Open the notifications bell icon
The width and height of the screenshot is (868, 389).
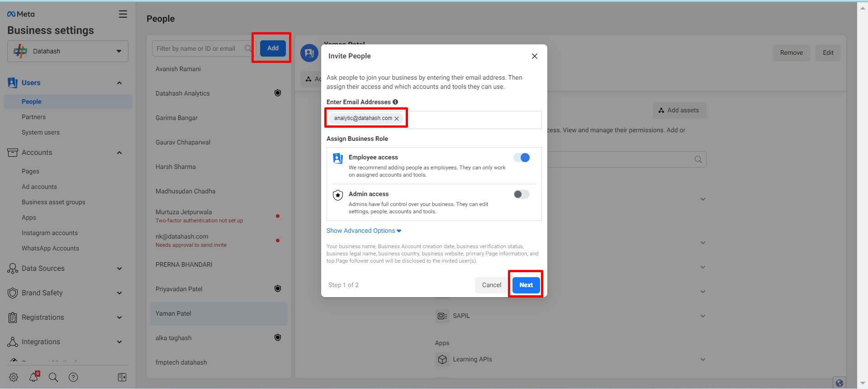[33, 377]
